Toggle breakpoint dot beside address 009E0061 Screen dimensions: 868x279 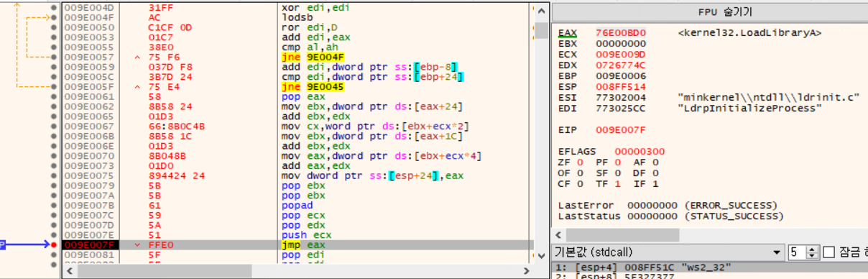[x=55, y=96]
